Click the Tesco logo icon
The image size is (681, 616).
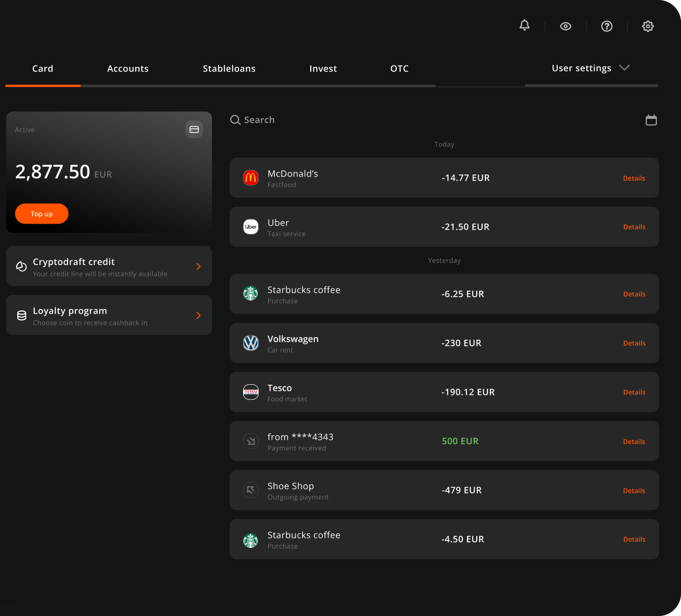click(x=251, y=392)
